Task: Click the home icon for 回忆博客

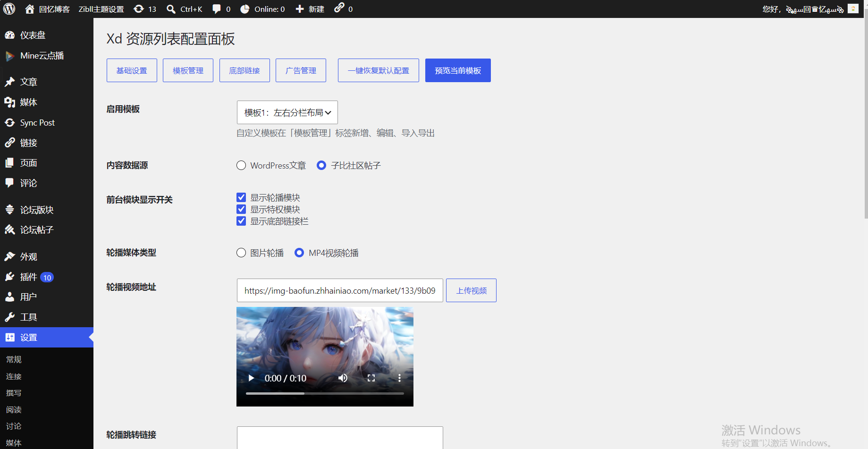Action: pos(29,9)
